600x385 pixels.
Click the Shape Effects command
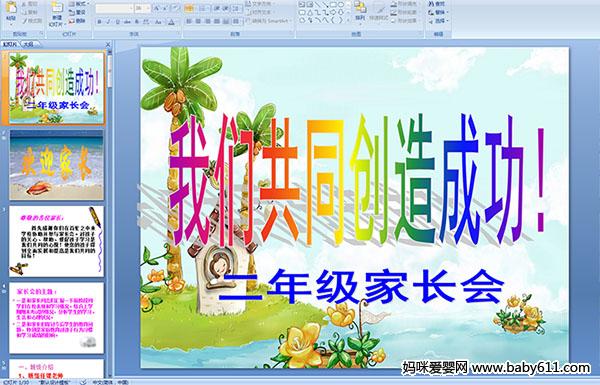click(405, 21)
